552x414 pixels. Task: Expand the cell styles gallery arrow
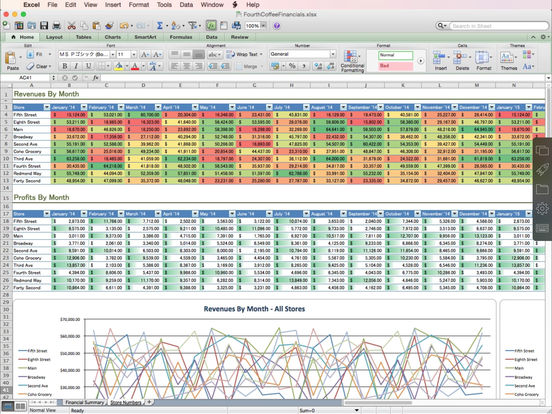(x=420, y=61)
